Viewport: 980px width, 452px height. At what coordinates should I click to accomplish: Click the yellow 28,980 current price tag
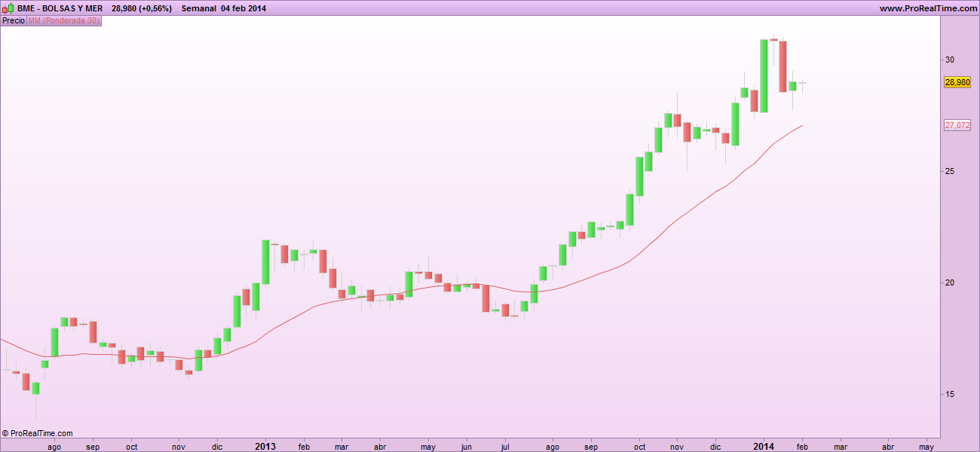(x=957, y=82)
